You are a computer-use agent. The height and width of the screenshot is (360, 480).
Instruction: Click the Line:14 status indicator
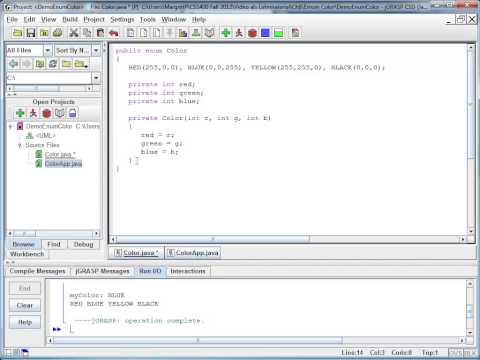352,352
